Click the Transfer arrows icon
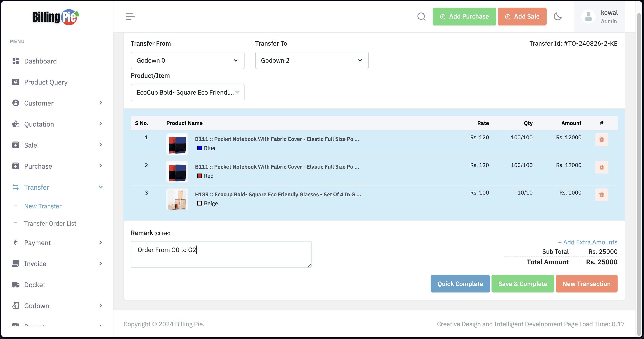 coord(15,187)
